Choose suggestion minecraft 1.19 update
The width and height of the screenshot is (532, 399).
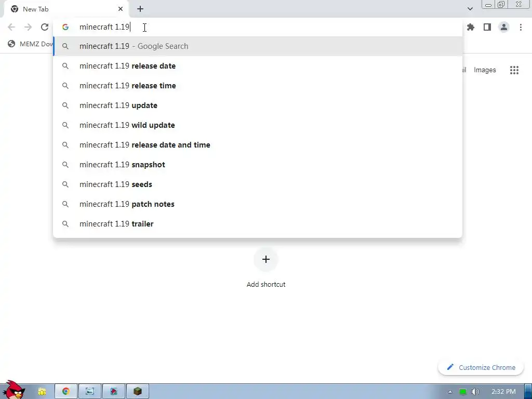(x=258, y=105)
